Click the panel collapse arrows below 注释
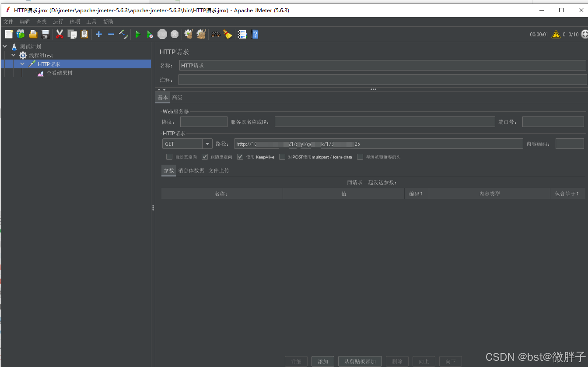 coord(161,89)
